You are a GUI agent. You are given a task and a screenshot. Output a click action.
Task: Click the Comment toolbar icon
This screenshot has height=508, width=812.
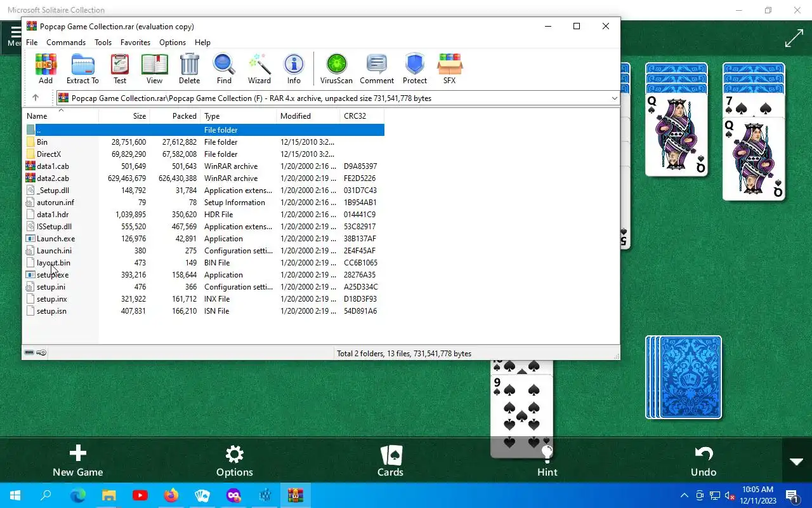(377, 69)
